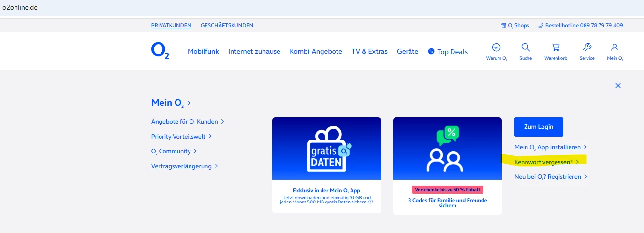Open the Top Deals menu
644x233 pixels.
coord(453,52)
